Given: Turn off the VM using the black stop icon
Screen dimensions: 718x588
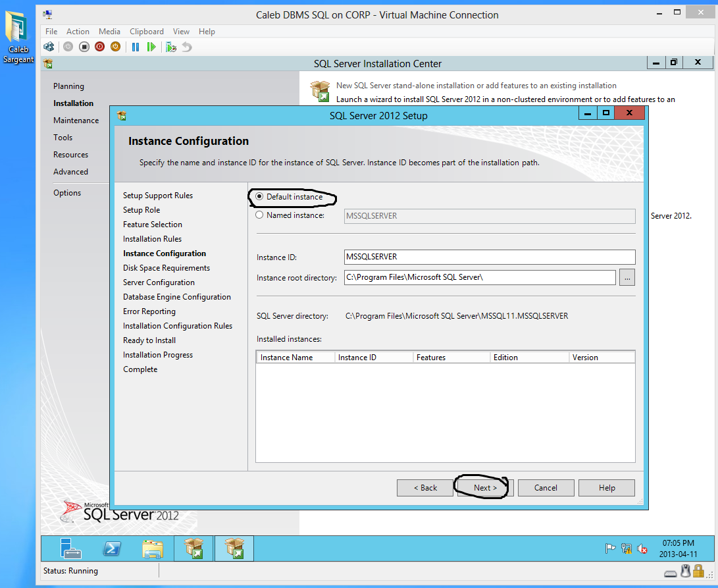Looking at the screenshot, I should coord(84,47).
